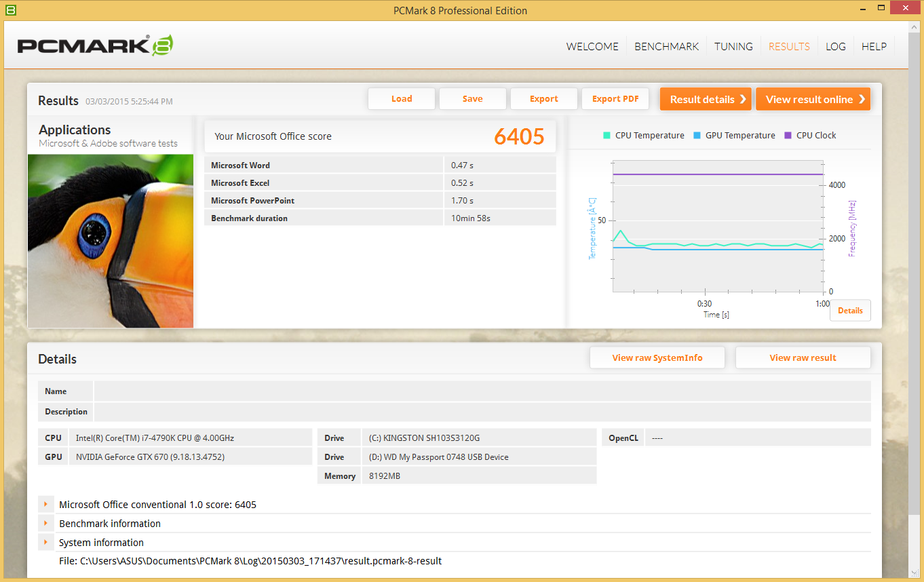This screenshot has width=924, height=582.
Task: Click CPU Clock legend color square
Action: tap(788, 136)
